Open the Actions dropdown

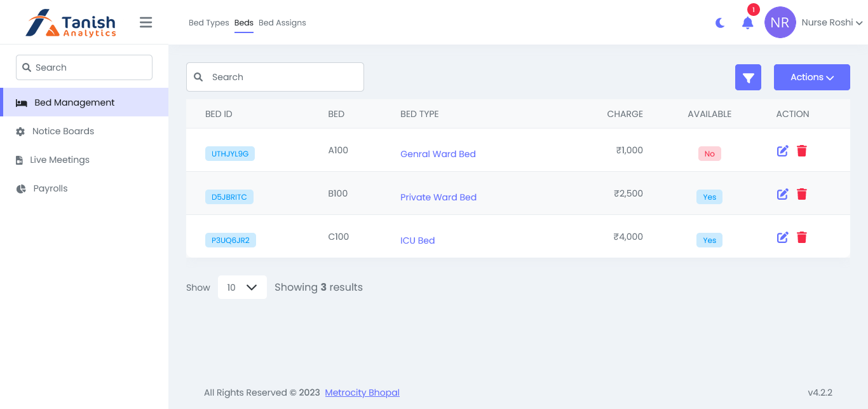[x=811, y=77]
